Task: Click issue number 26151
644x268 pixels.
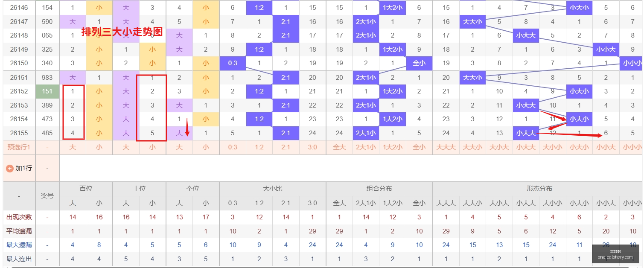Action: [19, 78]
